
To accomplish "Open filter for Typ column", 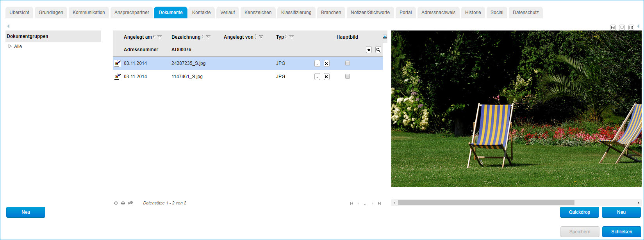I will click(x=292, y=37).
